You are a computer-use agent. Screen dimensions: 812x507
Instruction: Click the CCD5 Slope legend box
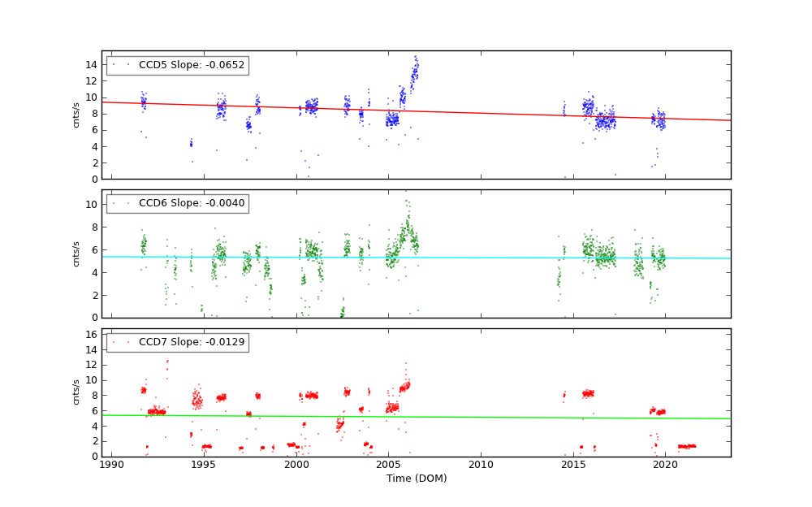[177, 66]
